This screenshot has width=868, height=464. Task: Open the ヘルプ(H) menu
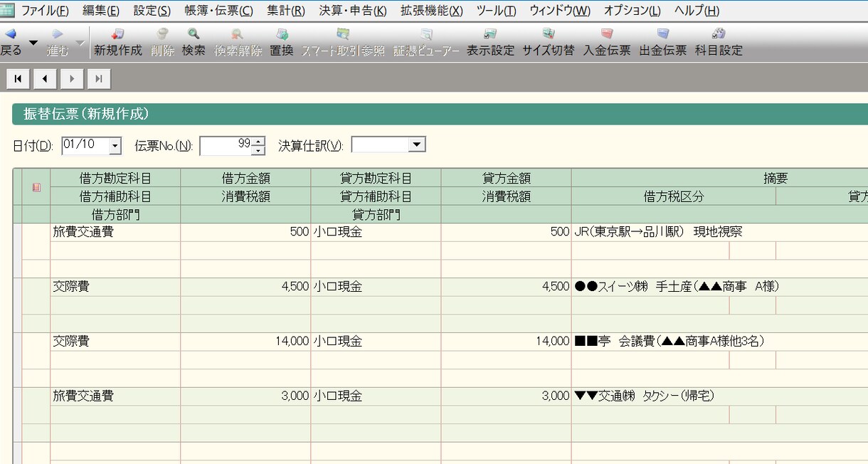[697, 11]
